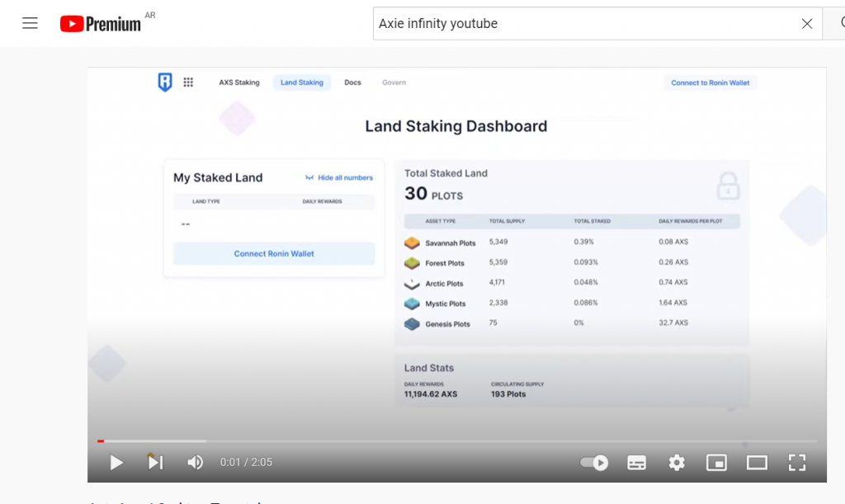845x504 pixels.
Task: Click the 'Forest Plots' label
Action: tap(445, 263)
